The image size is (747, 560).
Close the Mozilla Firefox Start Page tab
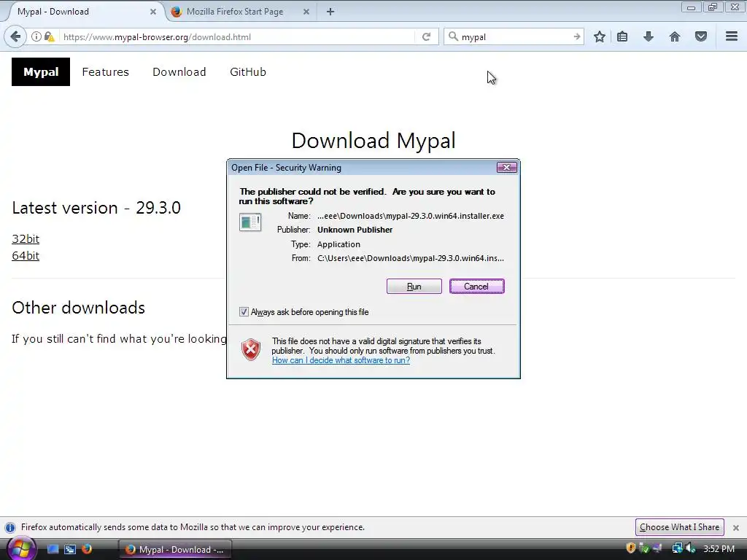(306, 12)
